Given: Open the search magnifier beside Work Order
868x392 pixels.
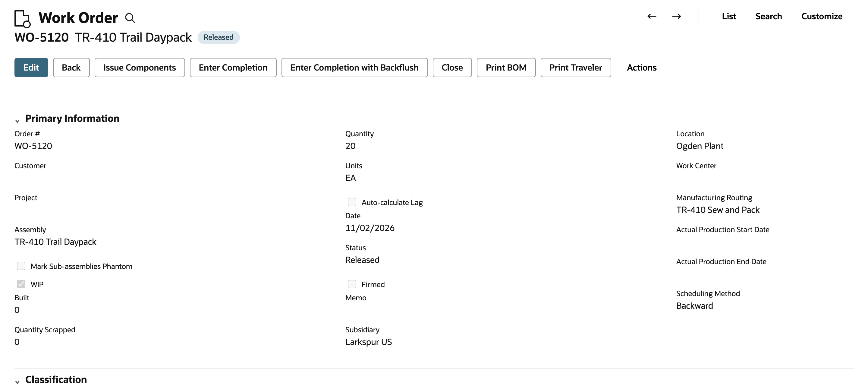Looking at the screenshot, I should (x=130, y=18).
